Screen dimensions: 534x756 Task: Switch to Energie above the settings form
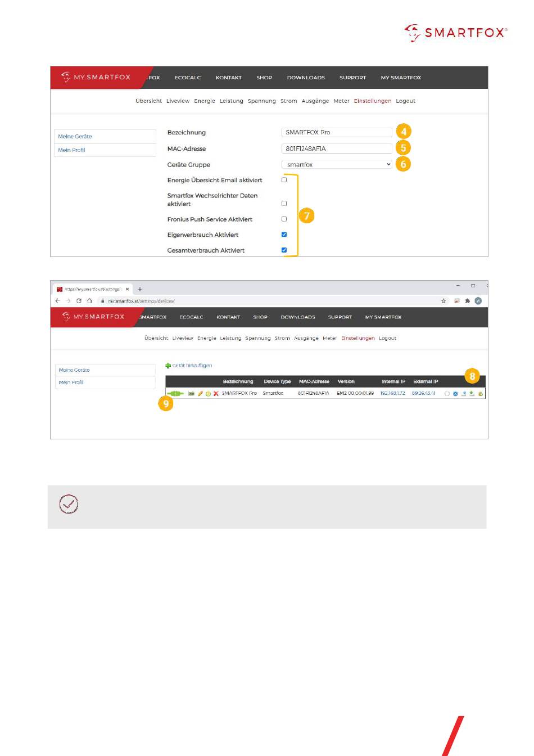[205, 101]
